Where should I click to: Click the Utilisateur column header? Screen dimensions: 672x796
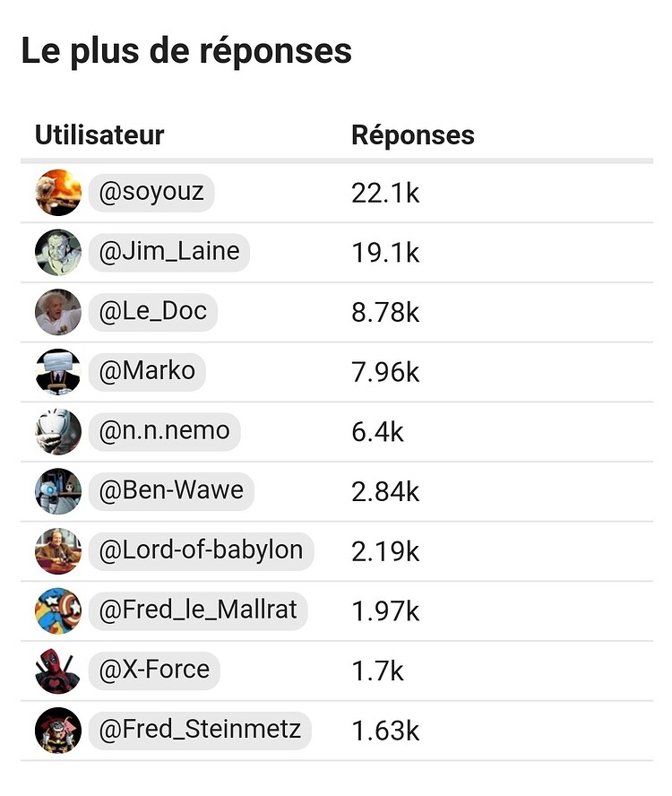pos(99,135)
